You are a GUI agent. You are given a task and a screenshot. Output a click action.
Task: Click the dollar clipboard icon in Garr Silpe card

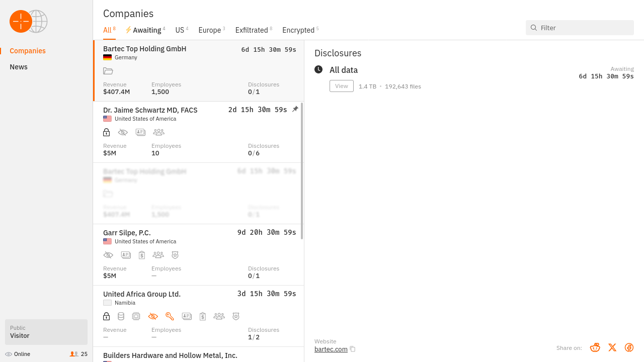click(x=142, y=255)
